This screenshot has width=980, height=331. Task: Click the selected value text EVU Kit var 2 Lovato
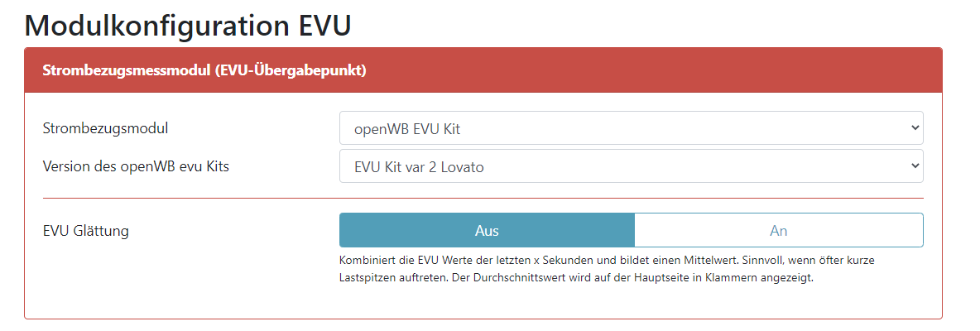[419, 166]
